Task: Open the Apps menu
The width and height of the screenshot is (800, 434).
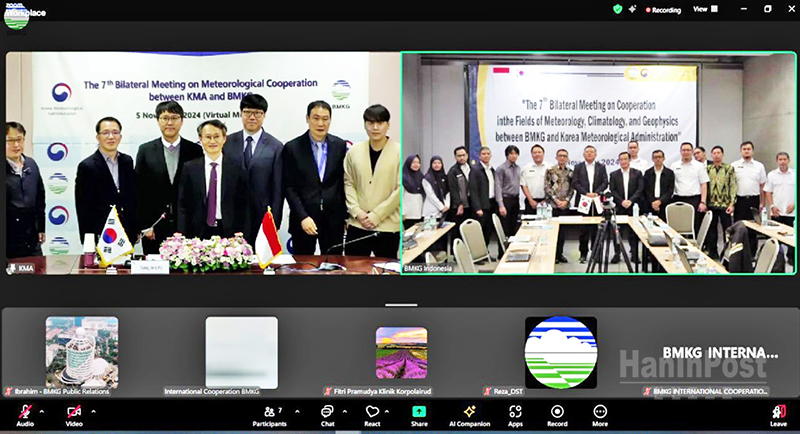Action: (515, 412)
